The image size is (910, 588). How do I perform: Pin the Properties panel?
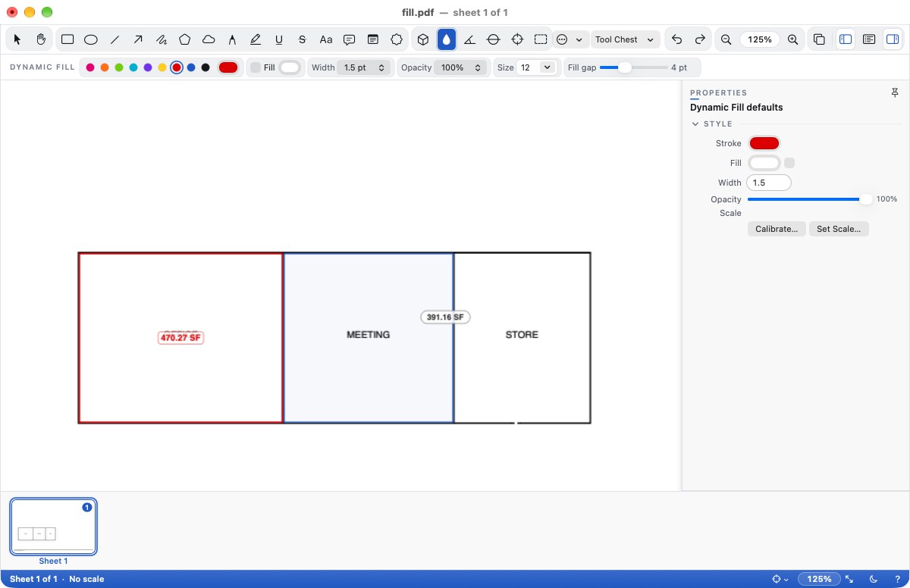pos(895,92)
